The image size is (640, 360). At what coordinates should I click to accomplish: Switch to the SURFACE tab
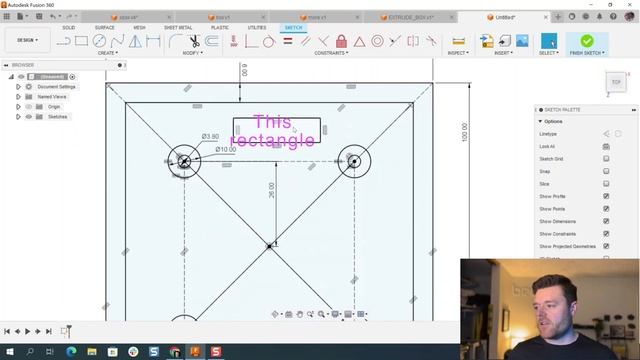tap(104, 27)
